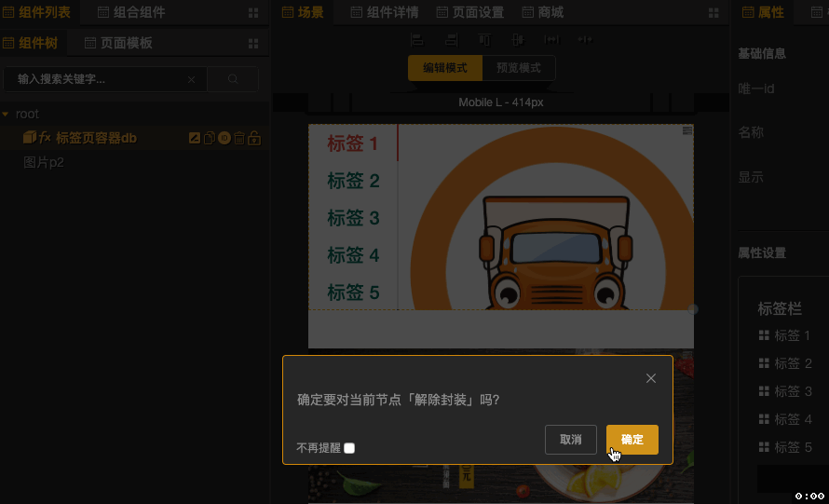Click the horizontal distribute spacing icon
The width and height of the screenshot is (829, 504).
tap(552, 39)
